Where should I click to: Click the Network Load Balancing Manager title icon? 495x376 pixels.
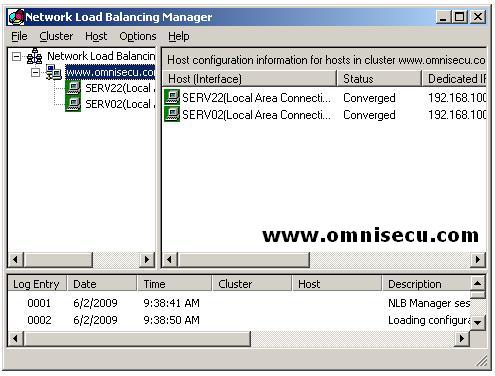click(x=16, y=17)
